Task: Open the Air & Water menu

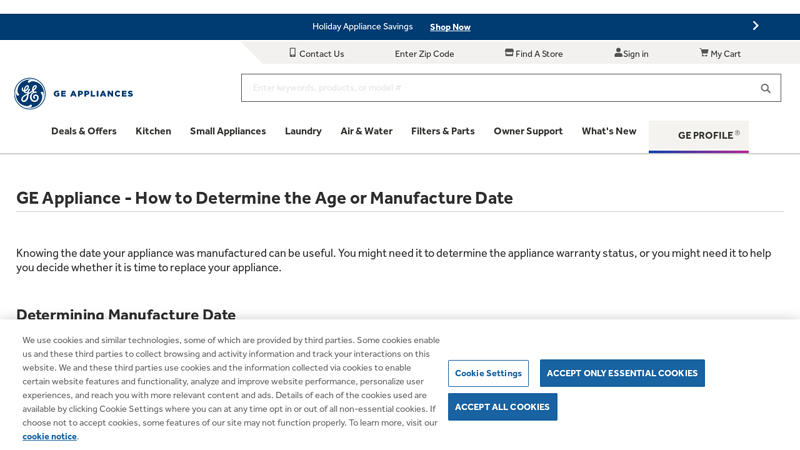Action: click(366, 131)
